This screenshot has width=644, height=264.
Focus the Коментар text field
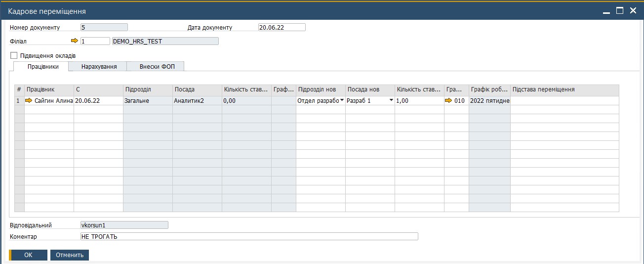pos(249,236)
